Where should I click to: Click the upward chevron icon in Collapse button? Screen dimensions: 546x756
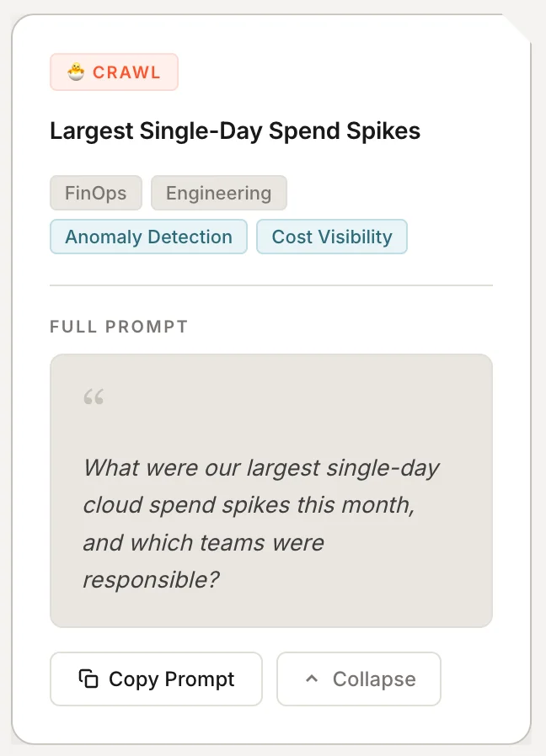pyautogui.click(x=313, y=679)
